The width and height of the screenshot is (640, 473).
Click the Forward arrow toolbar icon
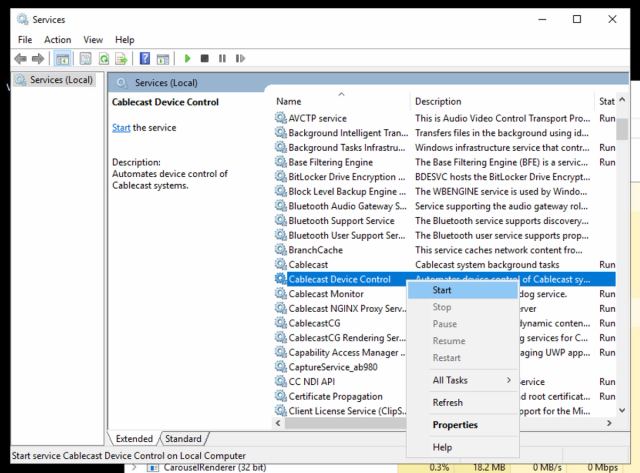38,59
